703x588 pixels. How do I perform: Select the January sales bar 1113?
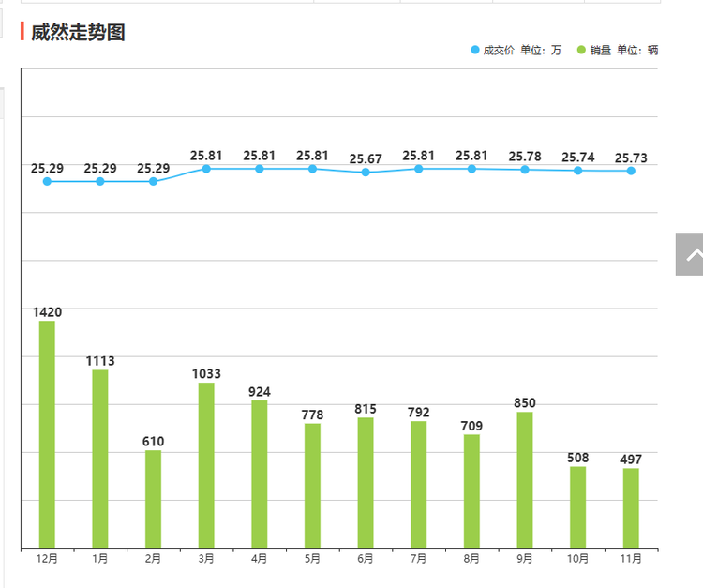pyautogui.click(x=100, y=458)
